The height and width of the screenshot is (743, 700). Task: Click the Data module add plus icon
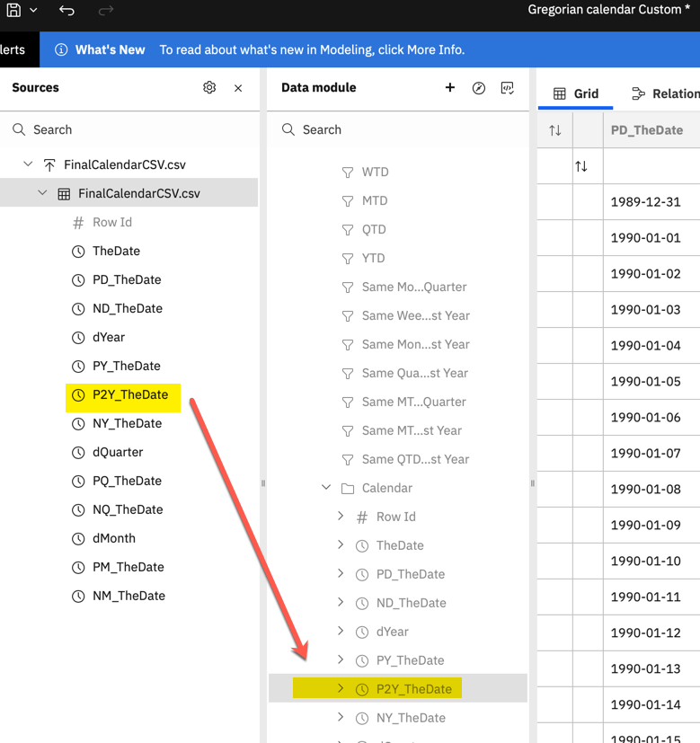click(450, 87)
